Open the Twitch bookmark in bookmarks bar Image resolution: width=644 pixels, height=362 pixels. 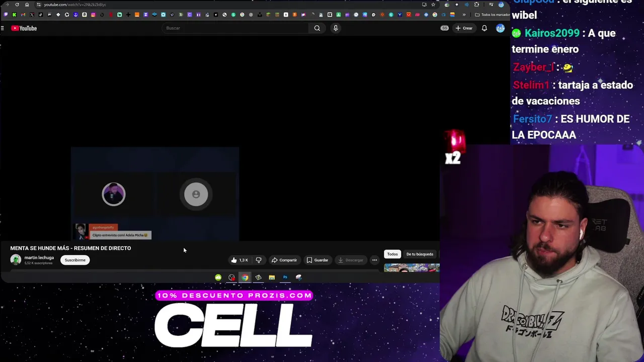pos(6,15)
